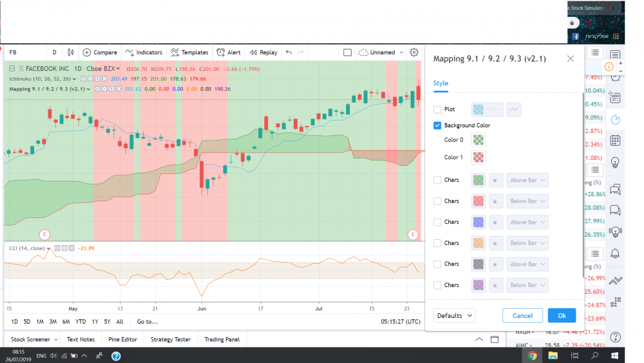Close the Mapping settings dialog
This screenshot has height=363, width=644.
[571, 59]
